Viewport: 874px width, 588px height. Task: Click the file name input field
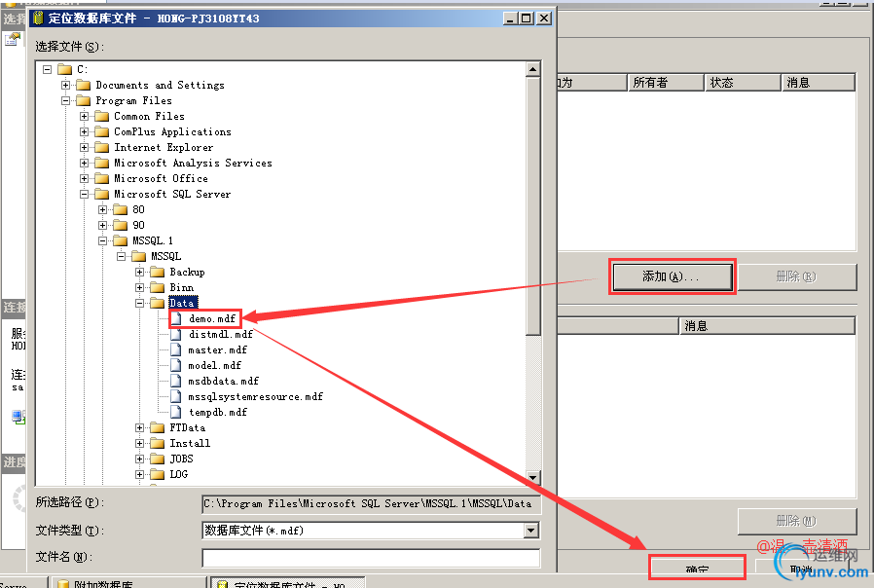coord(371,558)
